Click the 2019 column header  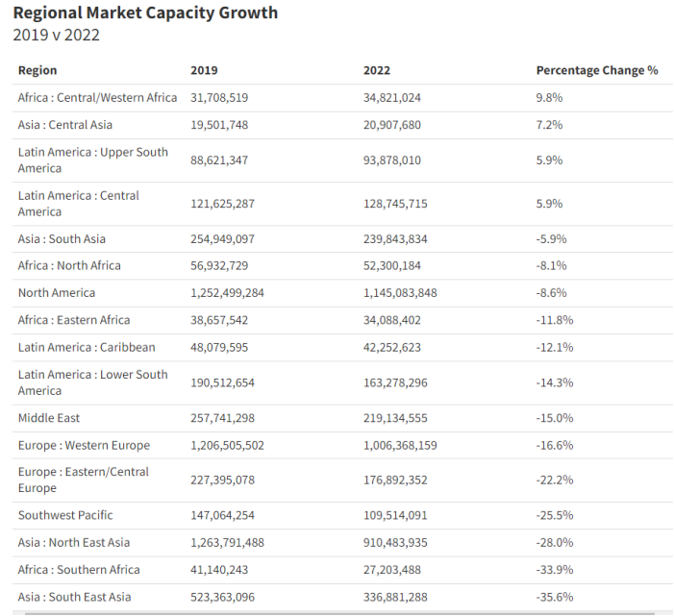pos(204,70)
